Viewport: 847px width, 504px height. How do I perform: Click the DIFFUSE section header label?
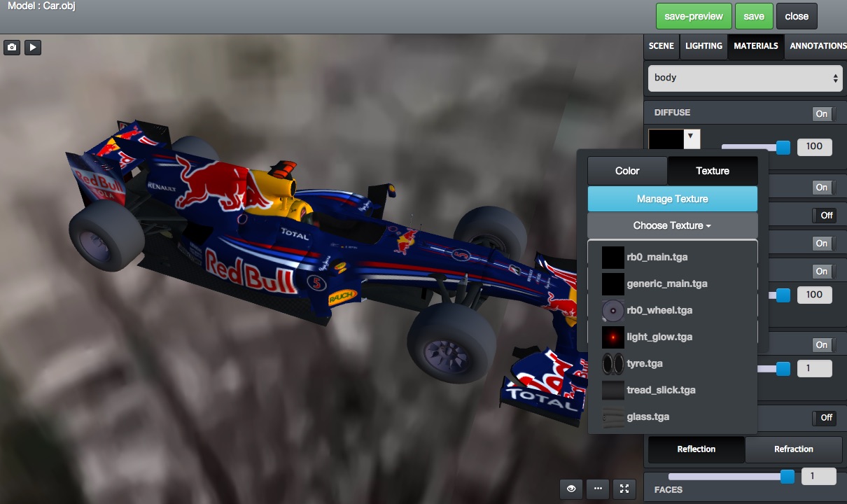tap(672, 113)
